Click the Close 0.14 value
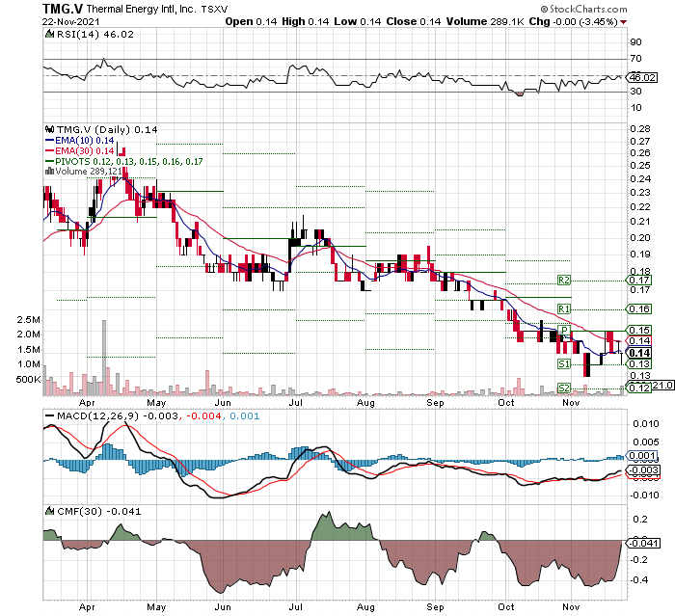 pyautogui.click(x=414, y=21)
